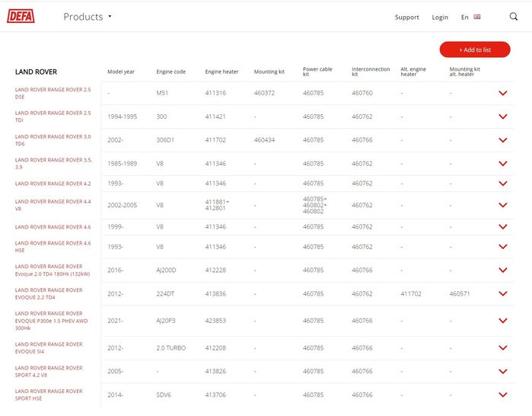This screenshot has height=416, width=532.
Task: Click engine code AJ200D
Action: [166, 270]
